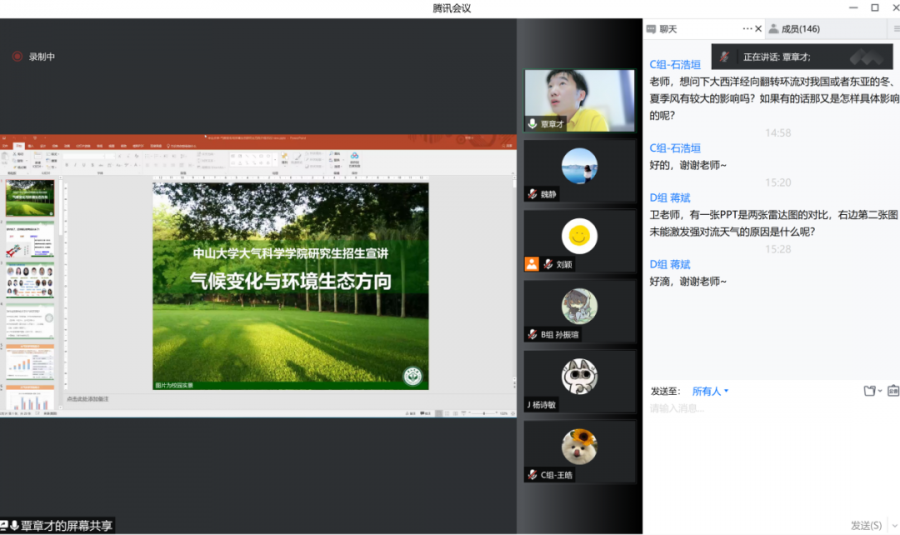Click the muted mic icon on C组-王皓
The width and height of the screenshot is (900, 535).
coord(534,475)
